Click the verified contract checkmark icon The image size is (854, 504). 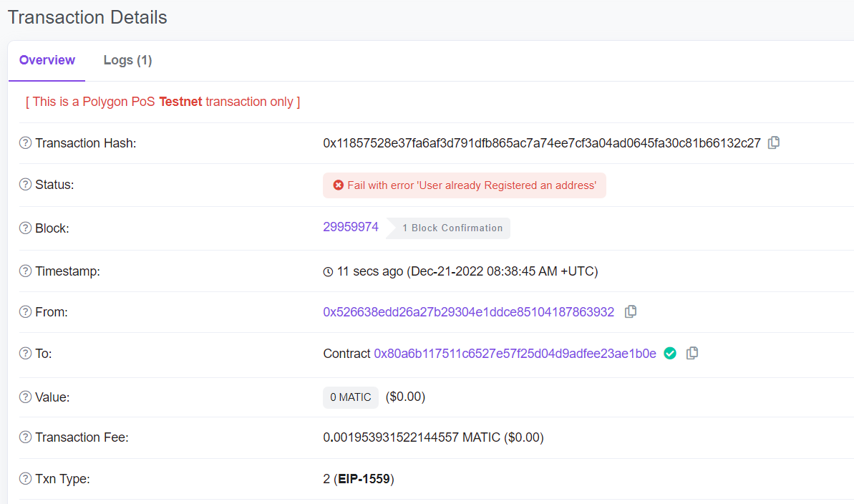tap(669, 353)
